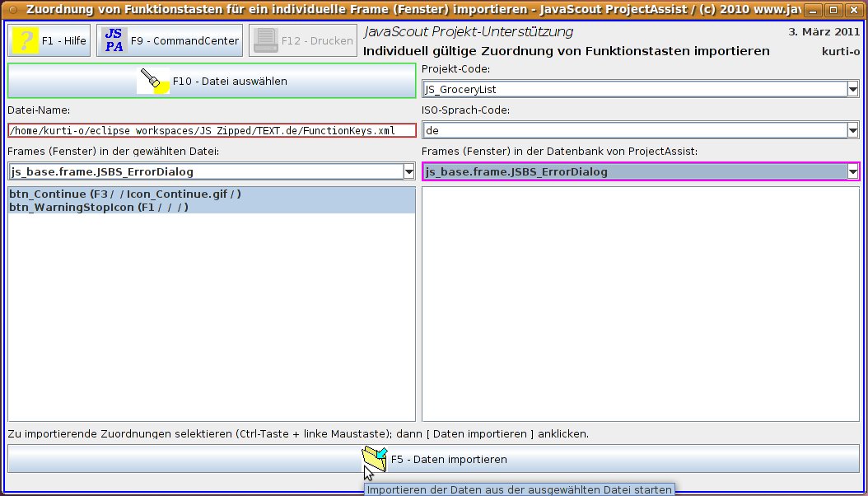Select btn_WarningStopIcon entry in the list
This screenshot has height=496, width=868.
pyautogui.click(x=99, y=207)
